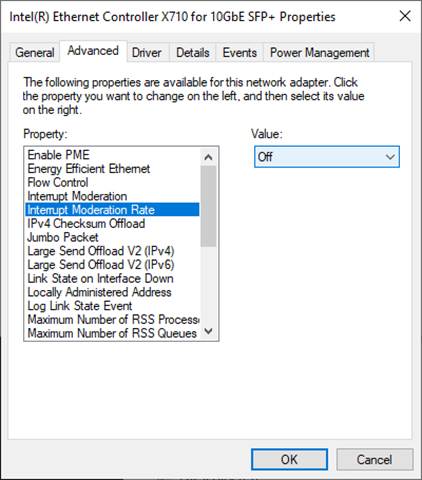
Task: Switch to the General tab
Action: [35, 53]
